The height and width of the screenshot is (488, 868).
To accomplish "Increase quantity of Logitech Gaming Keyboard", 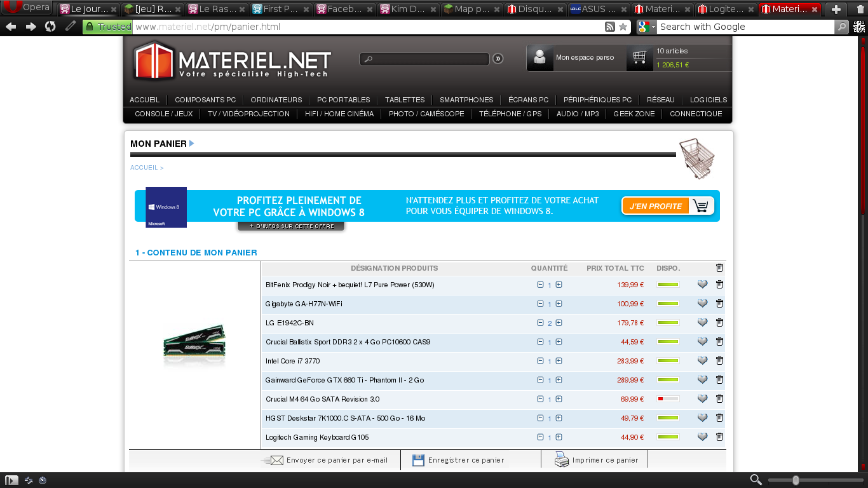I will coord(559,437).
